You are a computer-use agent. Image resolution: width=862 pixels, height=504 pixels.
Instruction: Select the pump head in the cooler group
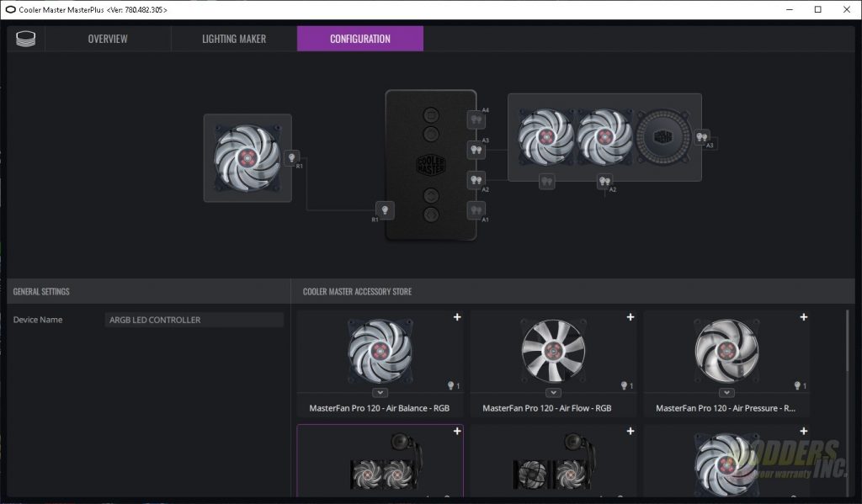(x=663, y=137)
